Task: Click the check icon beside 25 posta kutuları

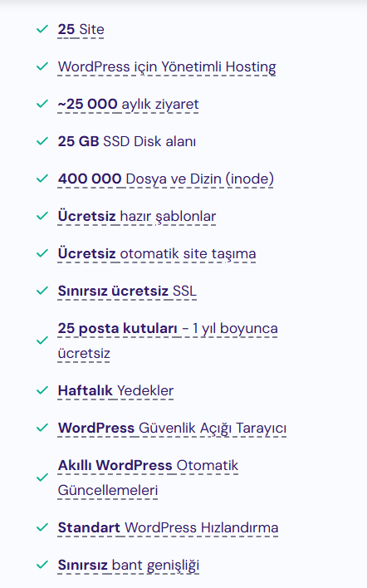Action: tap(42, 341)
